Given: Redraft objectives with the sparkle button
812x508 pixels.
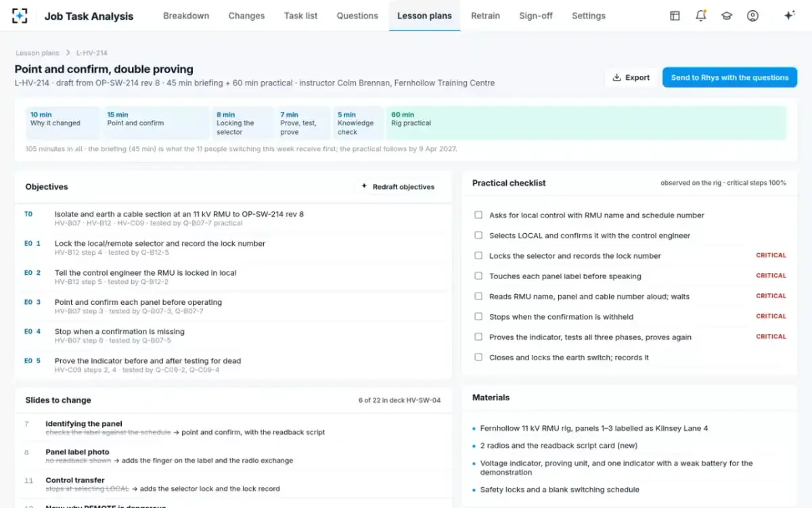Looking at the screenshot, I should (x=398, y=187).
